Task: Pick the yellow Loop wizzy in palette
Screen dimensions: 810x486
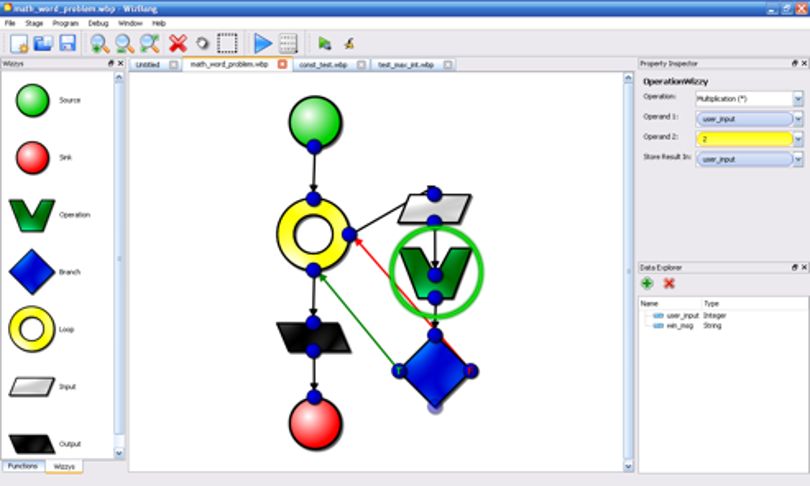Action: [32, 329]
